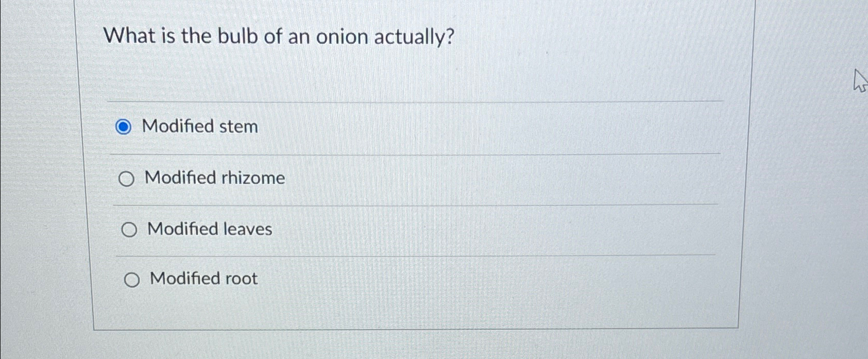Screen dimensions: 868x359
Task: Click the Modified leaves answer text
Action: point(209,229)
